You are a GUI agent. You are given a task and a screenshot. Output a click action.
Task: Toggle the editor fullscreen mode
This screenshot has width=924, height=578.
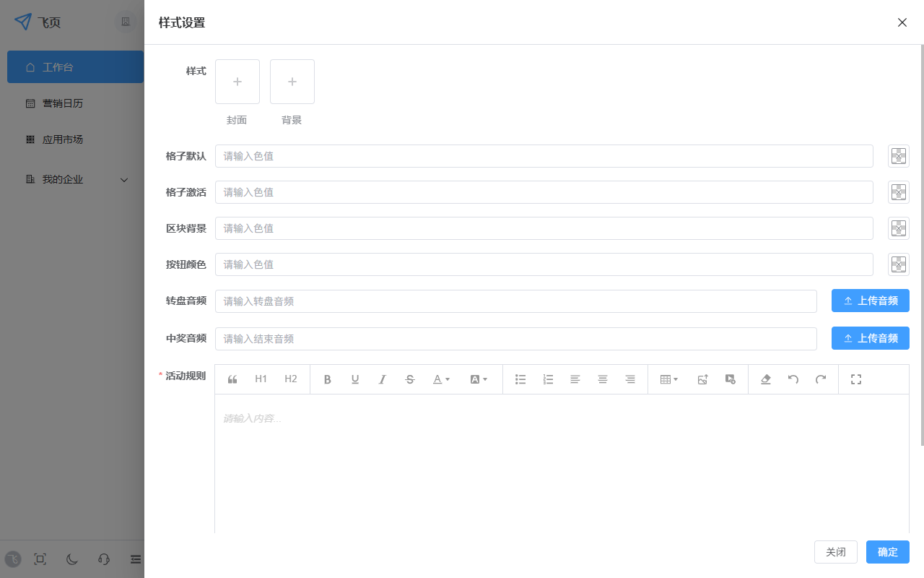[x=856, y=379]
